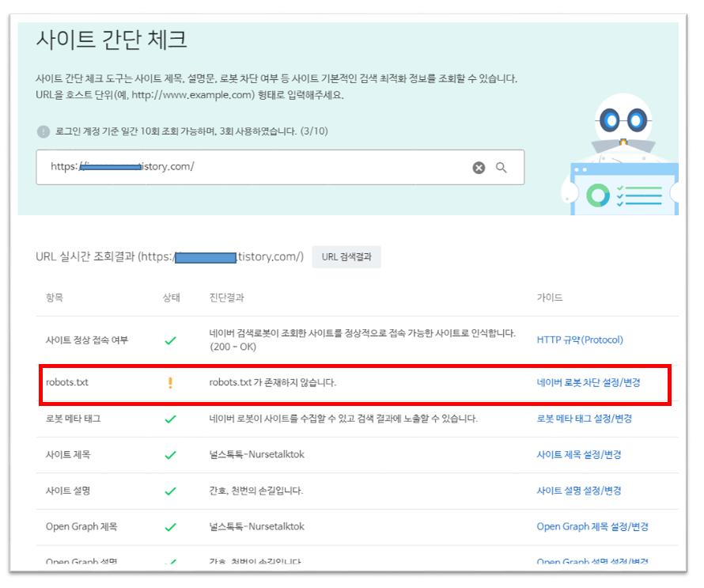Click the green check for 로봇 메타 태그
The height and width of the screenshot is (588, 704).
point(170,419)
